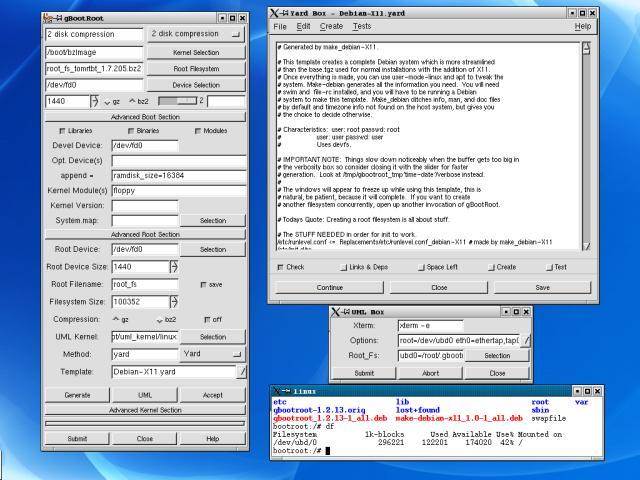Click the Yard Box Save button
The width and height of the screenshot is (640, 480).
point(542,287)
